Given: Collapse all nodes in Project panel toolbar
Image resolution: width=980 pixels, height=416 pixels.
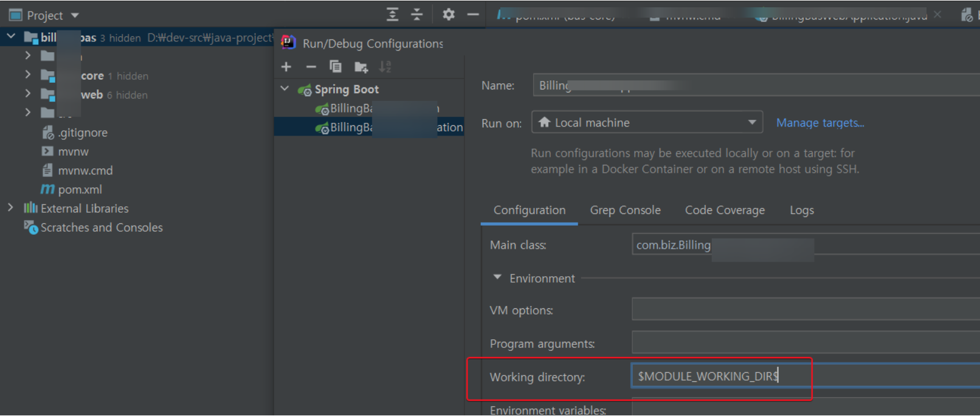Looking at the screenshot, I should click(x=417, y=15).
